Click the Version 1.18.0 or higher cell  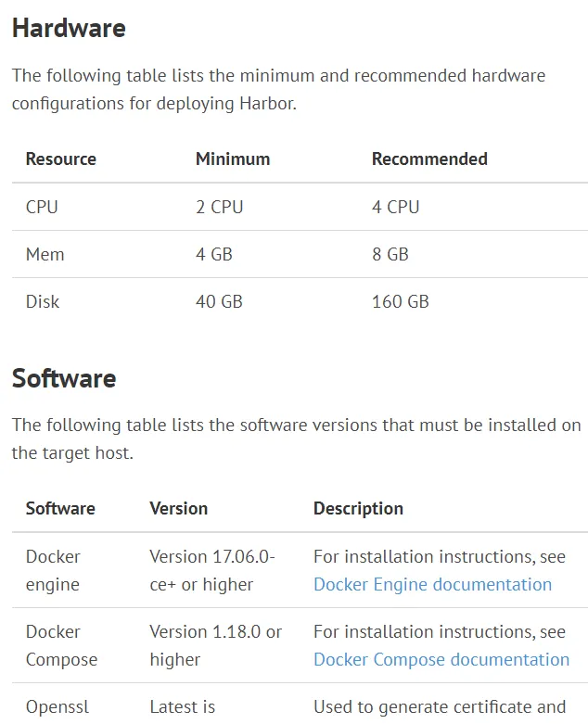click(216, 645)
